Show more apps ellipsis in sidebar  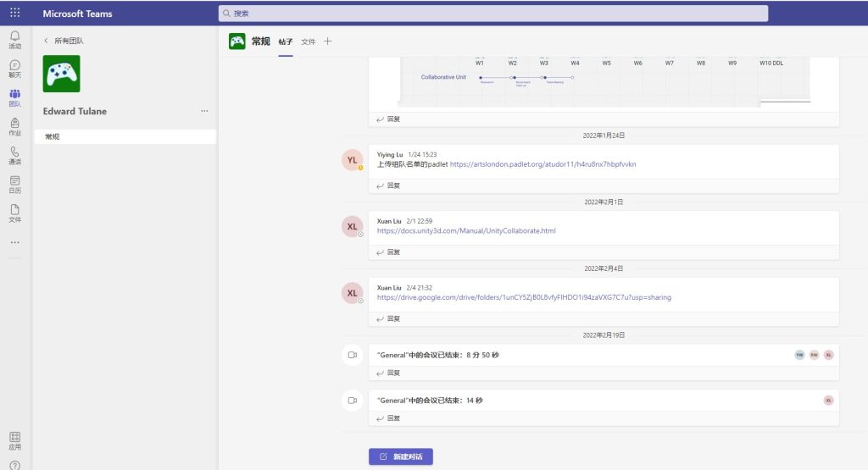[x=15, y=242]
